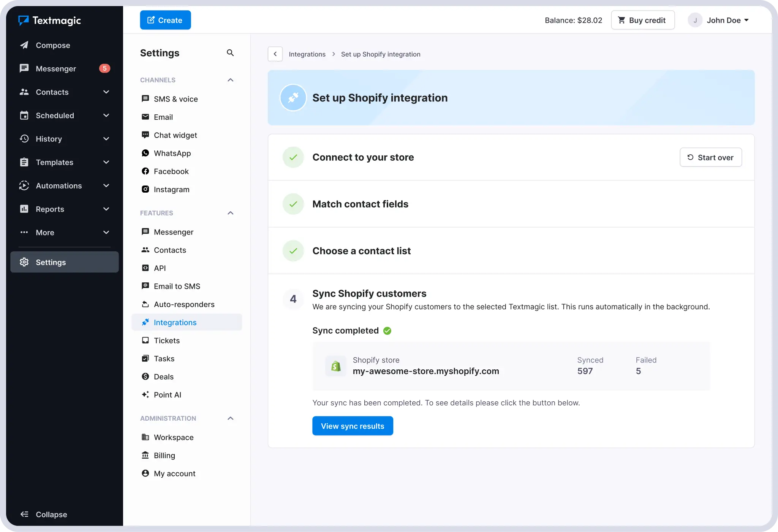Click the Create button
778x532 pixels.
coord(165,20)
